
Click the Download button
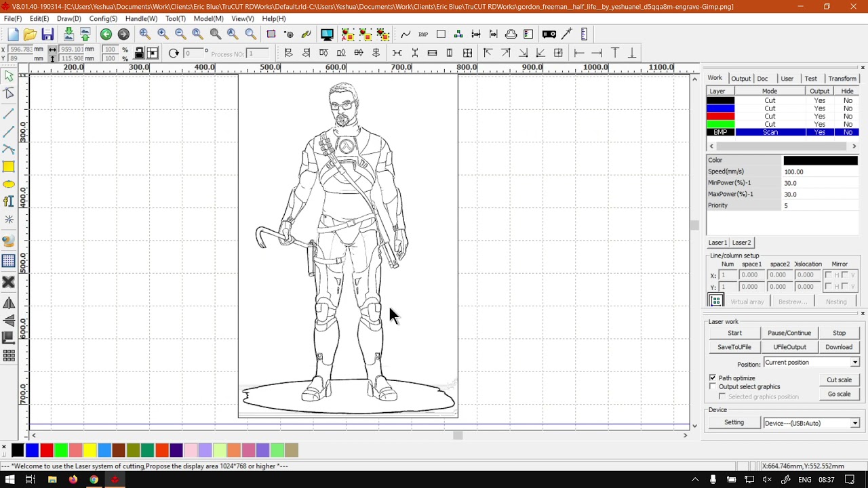[x=839, y=347]
